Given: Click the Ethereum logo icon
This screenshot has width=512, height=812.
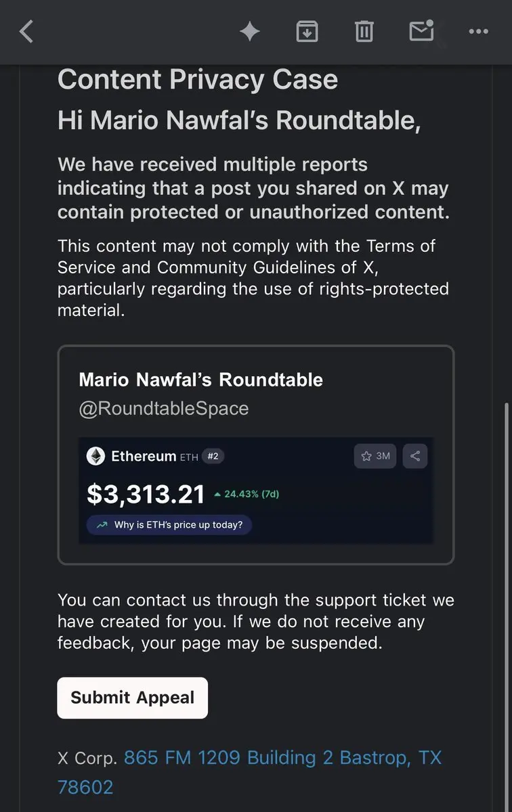Looking at the screenshot, I should (96, 456).
